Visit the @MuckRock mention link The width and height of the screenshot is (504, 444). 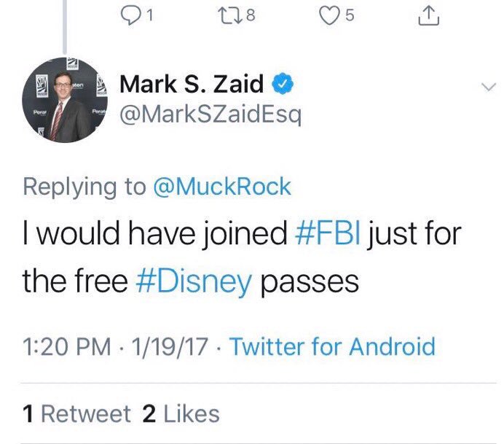click(x=222, y=186)
